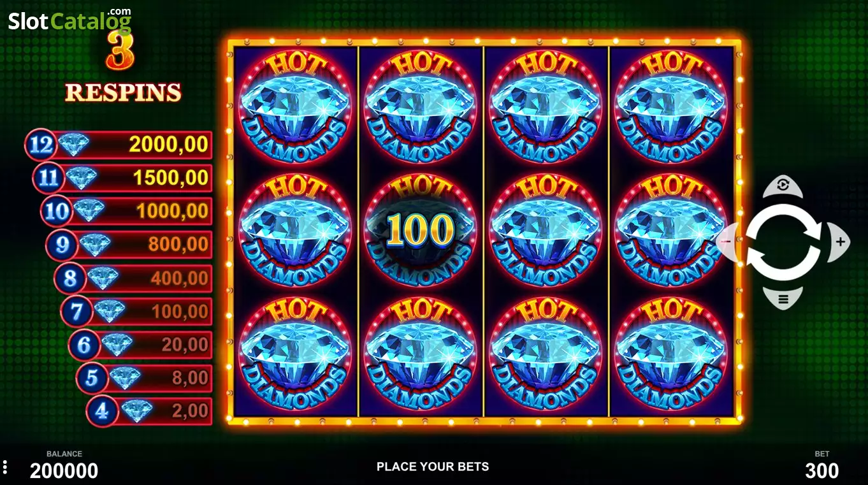Viewport: 868px width, 485px height.
Task: Open the three-dot options menu at bottom left
Action: (4, 467)
